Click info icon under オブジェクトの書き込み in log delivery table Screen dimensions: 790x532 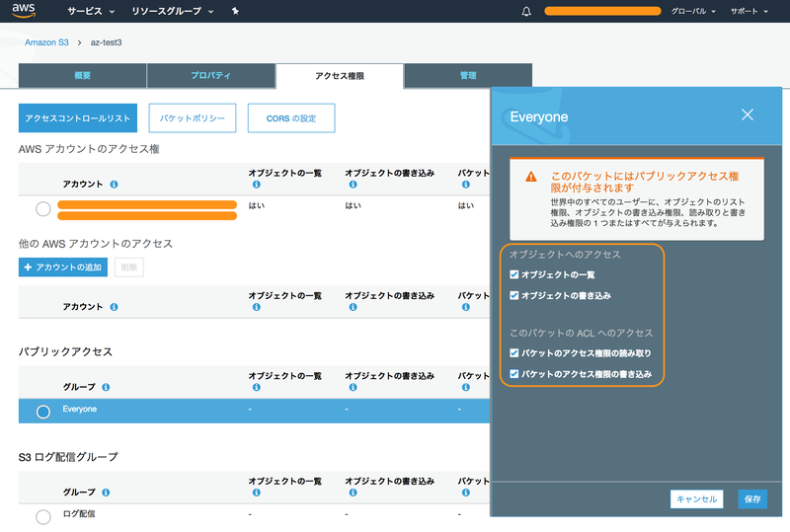point(353,493)
